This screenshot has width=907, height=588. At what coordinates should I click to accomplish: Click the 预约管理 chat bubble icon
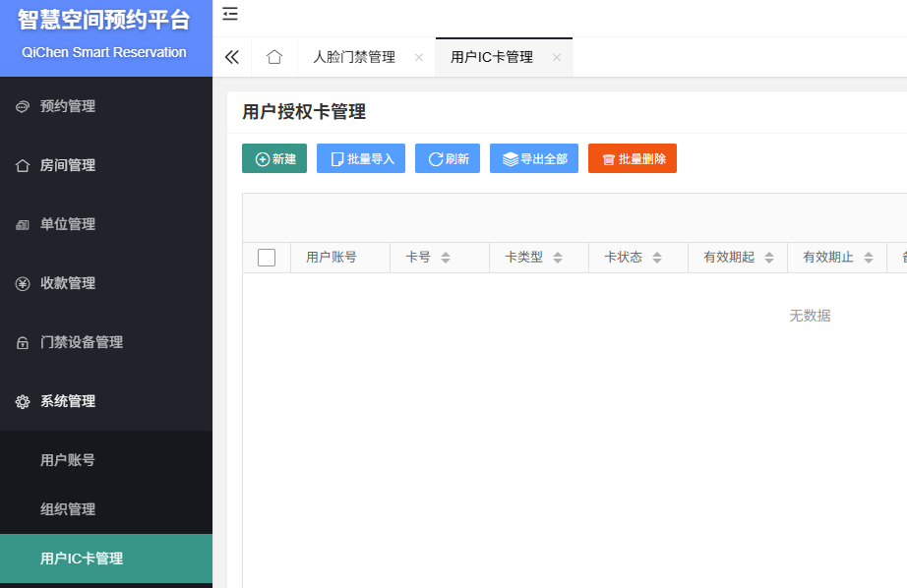click(22, 107)
